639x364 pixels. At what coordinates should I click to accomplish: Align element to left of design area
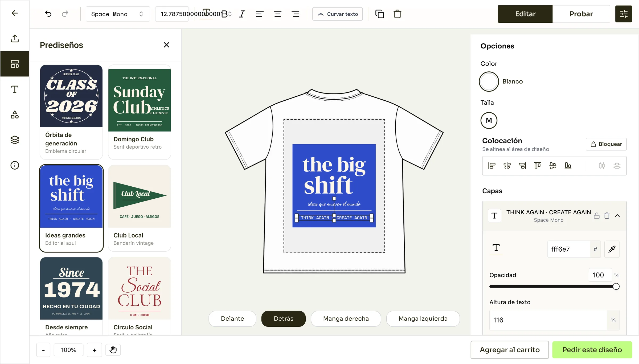tap(492, 166)
